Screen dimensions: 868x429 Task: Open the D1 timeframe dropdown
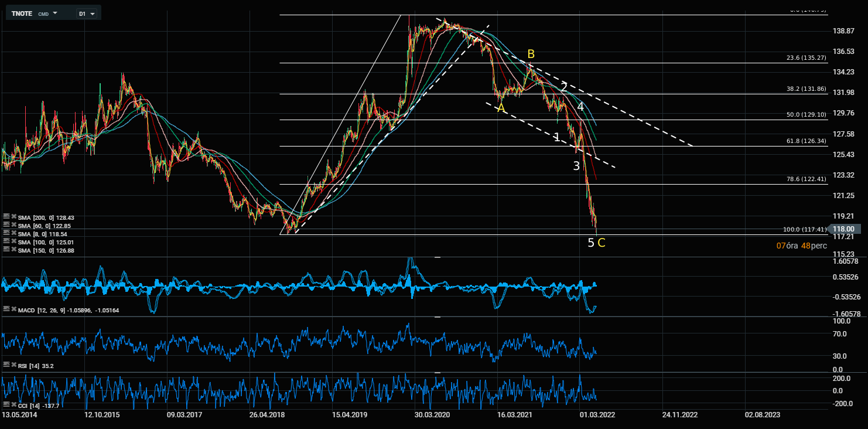pos(88,13)
